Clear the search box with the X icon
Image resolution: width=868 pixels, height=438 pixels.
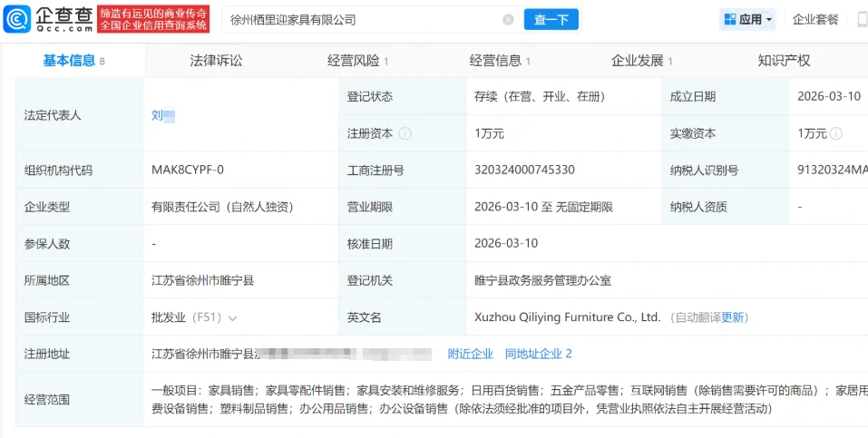tap(508, 20)
